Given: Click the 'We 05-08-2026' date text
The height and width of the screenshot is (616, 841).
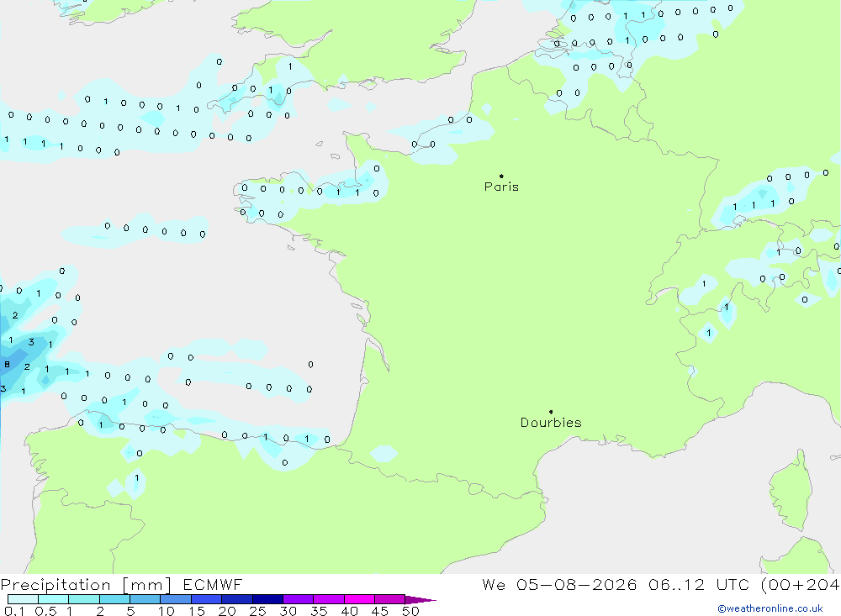Looking at the screenshot, I should 559,584.
